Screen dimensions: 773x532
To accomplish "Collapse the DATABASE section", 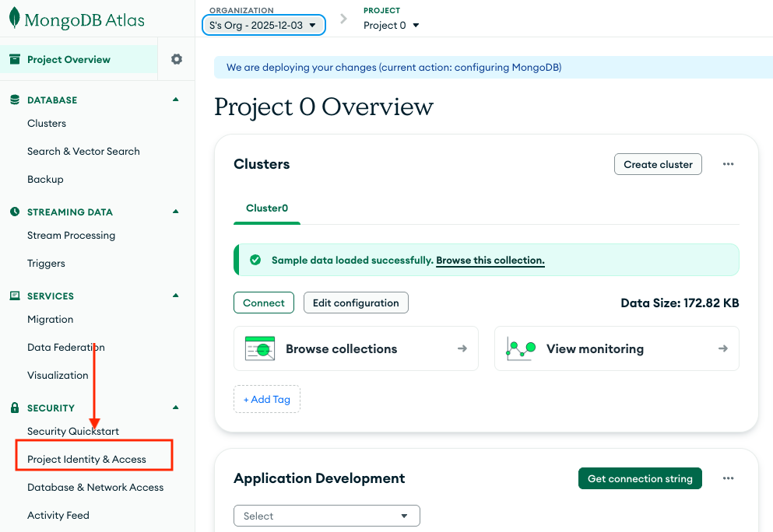I will point(175,100).
